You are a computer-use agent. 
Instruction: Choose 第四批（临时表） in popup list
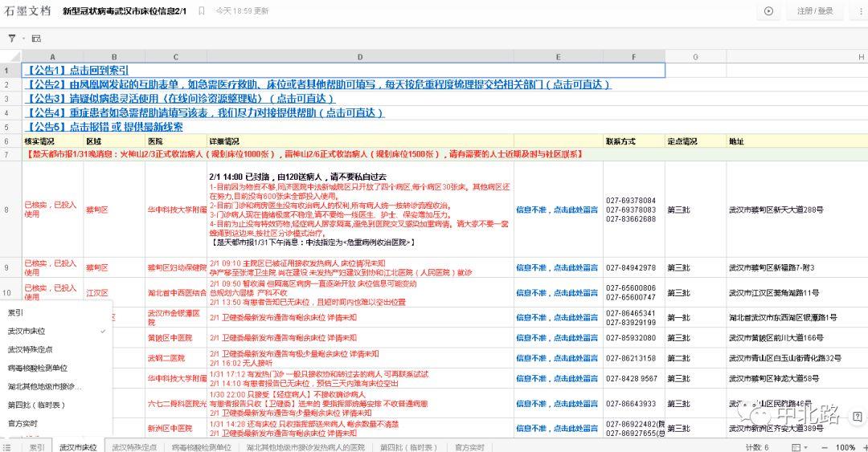tap(55, 405)
